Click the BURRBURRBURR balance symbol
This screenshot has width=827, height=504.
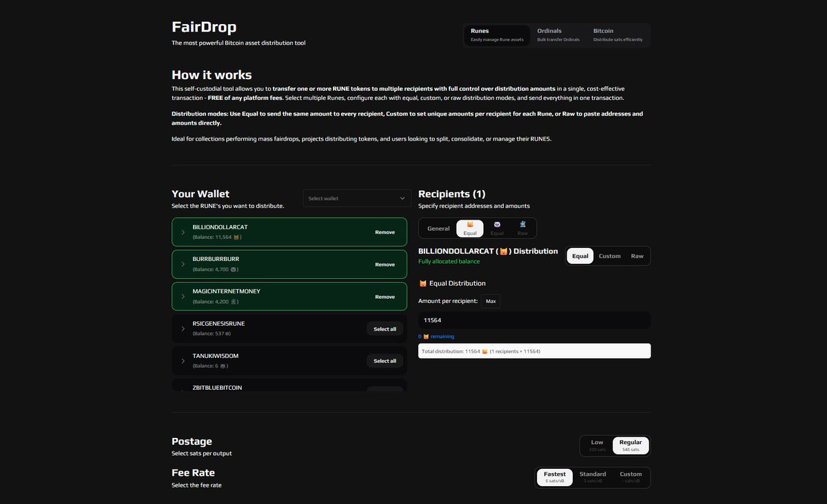234,269
